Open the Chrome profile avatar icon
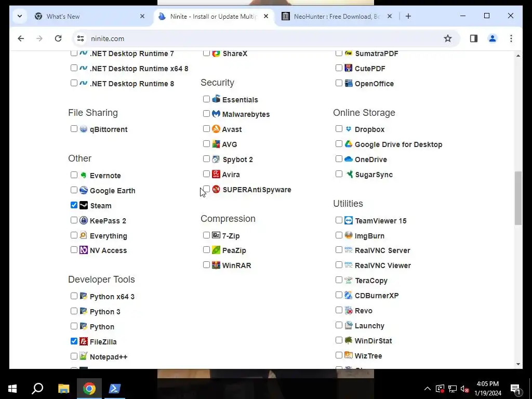532x399 pixels. (493, 38)
